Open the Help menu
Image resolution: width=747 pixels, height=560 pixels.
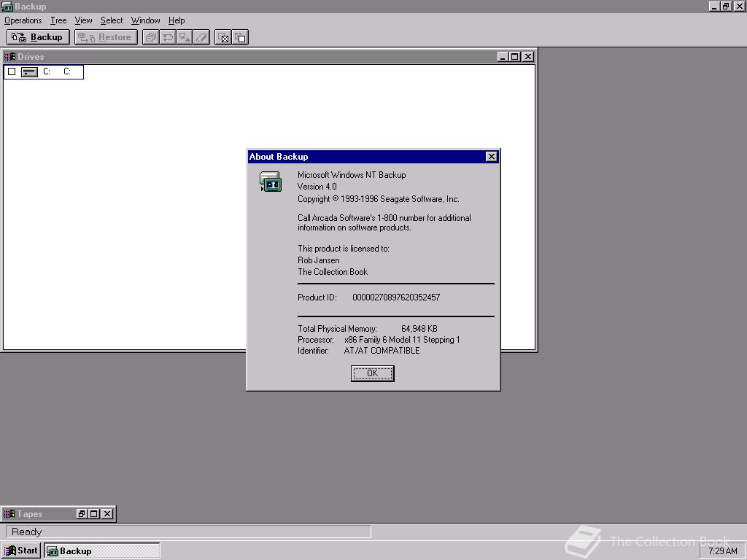pos(177,20)
